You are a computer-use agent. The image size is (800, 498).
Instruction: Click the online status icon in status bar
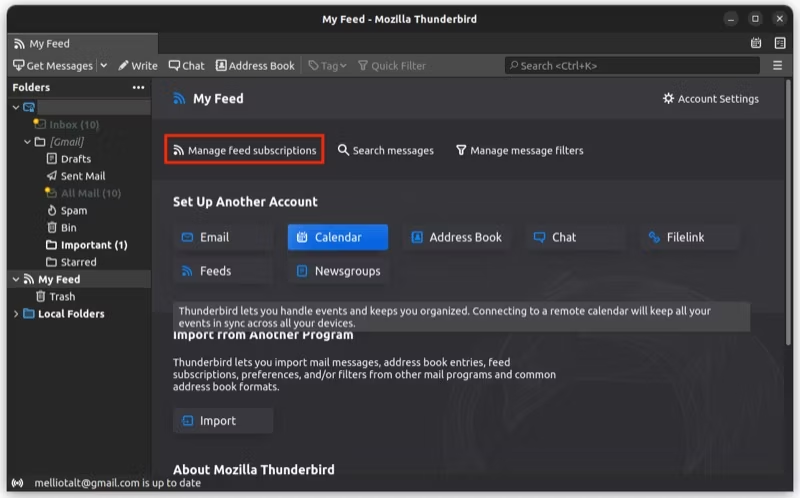pyautogui.click(x=17, y=483)
